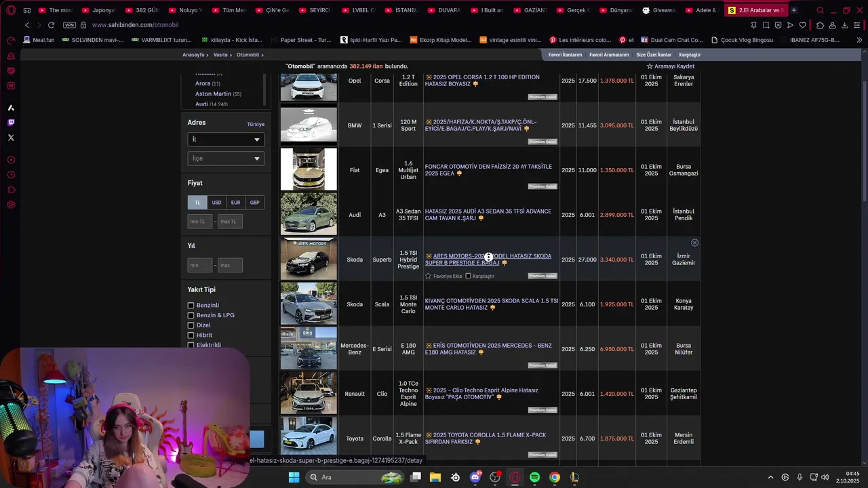868x488 pixels.
Task: Open the İlçe district dropdown
Action: (x=226, y=159)
